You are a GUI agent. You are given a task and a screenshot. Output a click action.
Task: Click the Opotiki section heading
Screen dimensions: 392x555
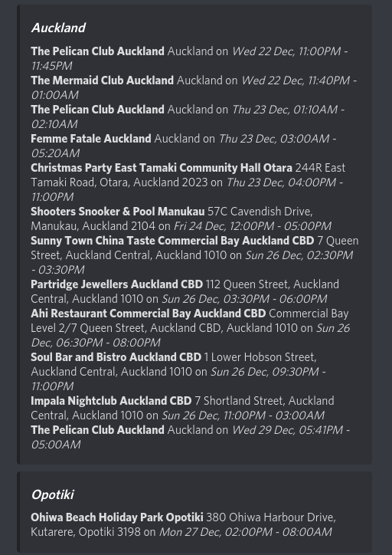click(x=53, y=494)
